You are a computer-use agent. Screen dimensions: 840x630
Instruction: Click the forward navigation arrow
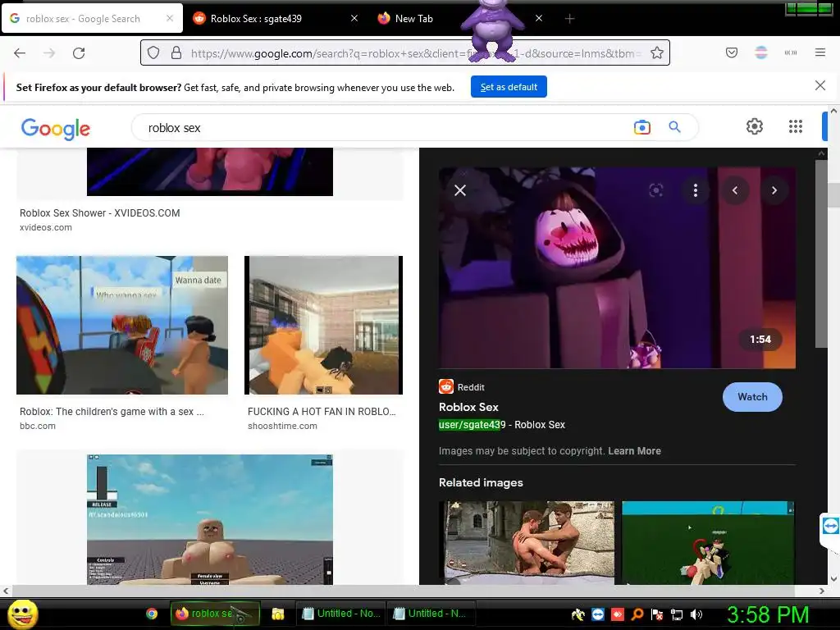[49, 53]
